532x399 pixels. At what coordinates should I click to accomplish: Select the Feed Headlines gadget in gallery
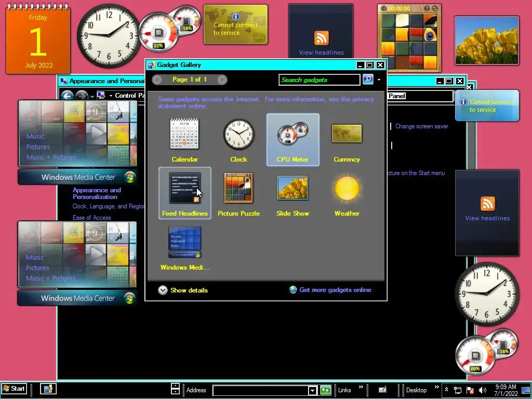(x=184, y=193)
